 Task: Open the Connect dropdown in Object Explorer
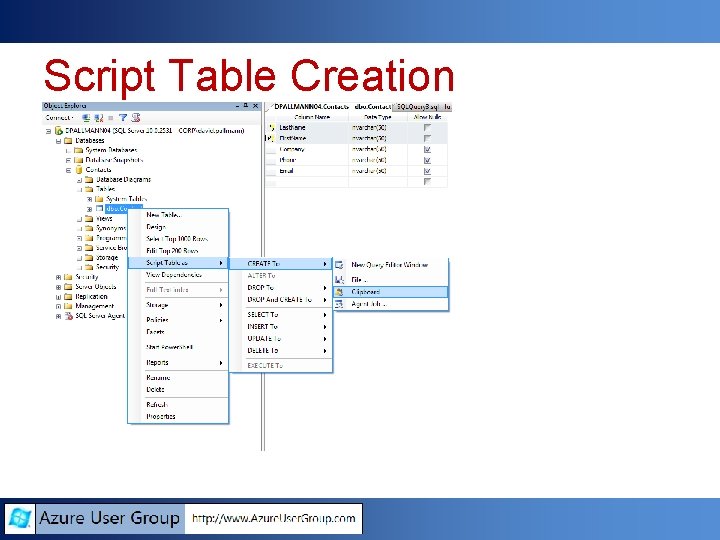point(60,118)
